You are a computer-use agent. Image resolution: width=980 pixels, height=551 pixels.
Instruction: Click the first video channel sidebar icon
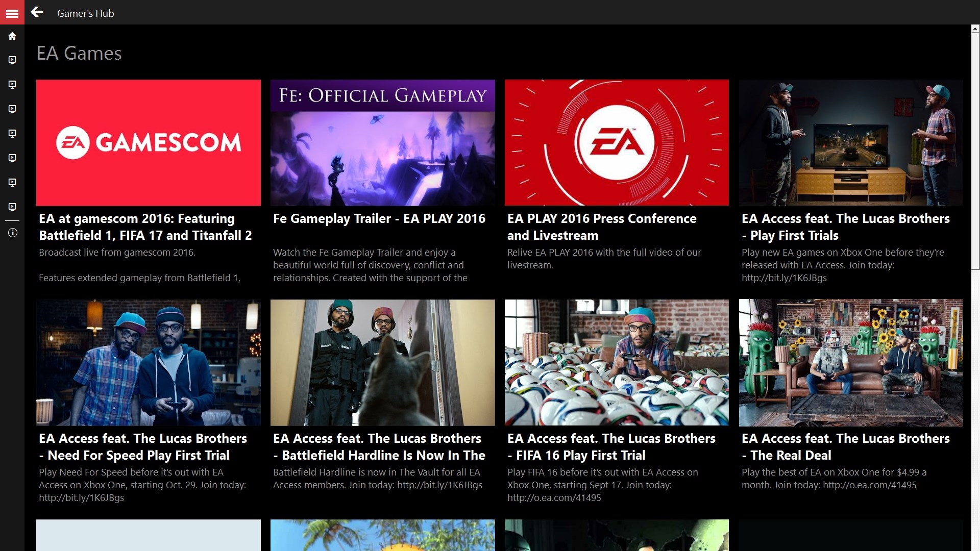[12, 60]
